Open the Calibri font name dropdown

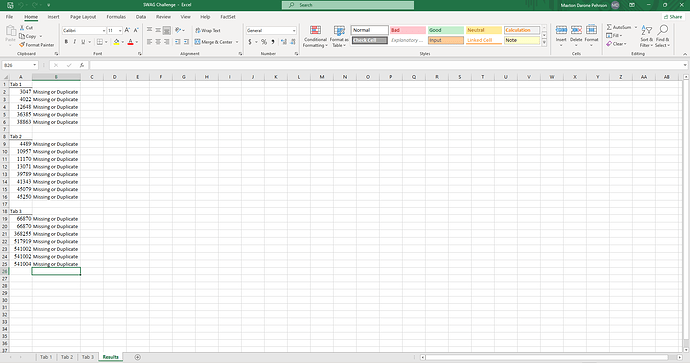104,31
